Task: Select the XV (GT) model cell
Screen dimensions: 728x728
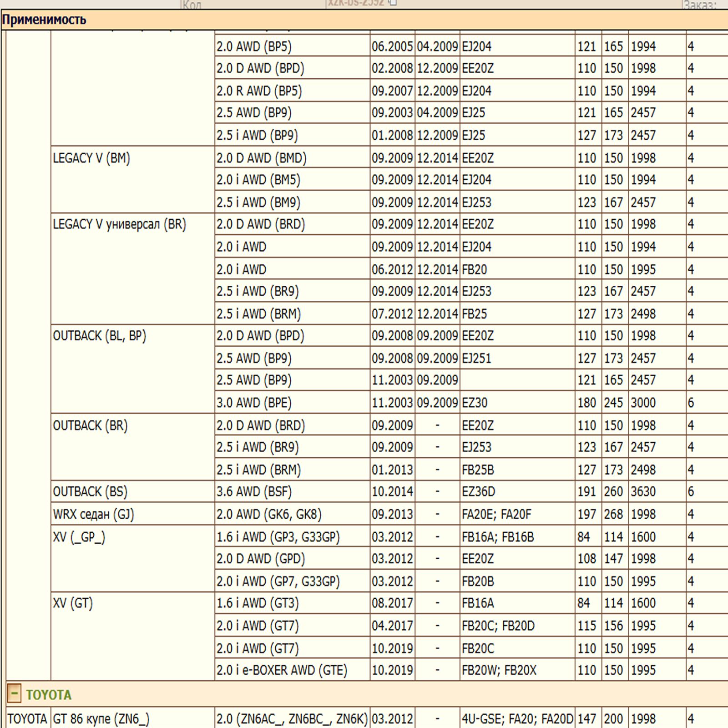Action: (73, 603)
